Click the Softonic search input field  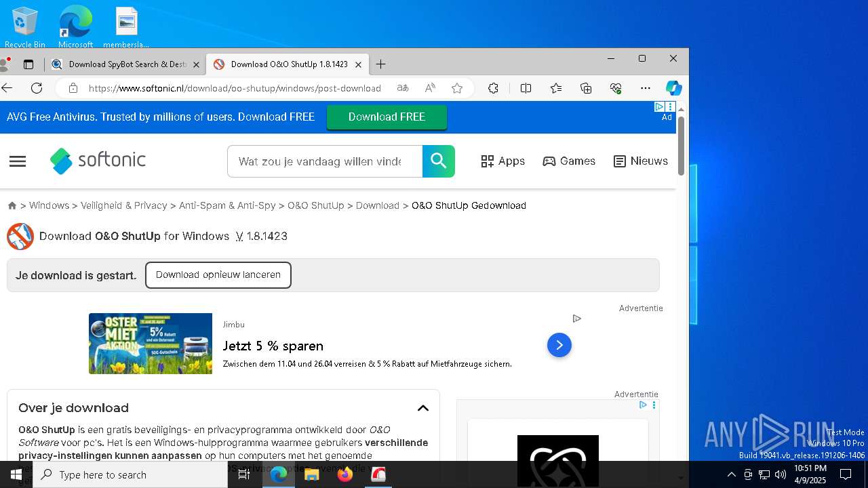point(325,161)
